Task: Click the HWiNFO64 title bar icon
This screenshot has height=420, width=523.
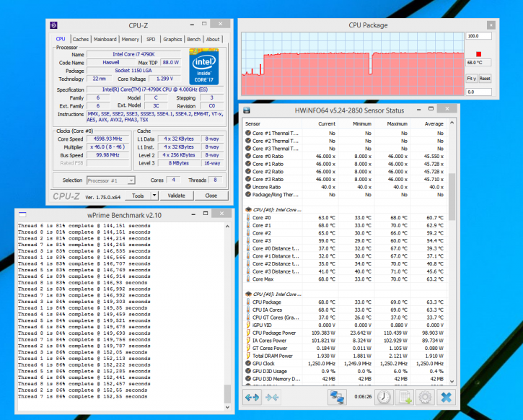Action: pyautogui.click(x=247, y=110)
